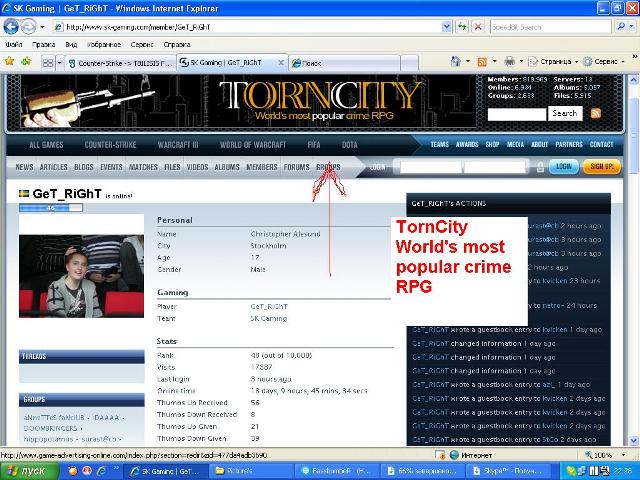This screenshot has width=640, height=480.
Task: Open the TEAMS link
Action: point(440,144)
